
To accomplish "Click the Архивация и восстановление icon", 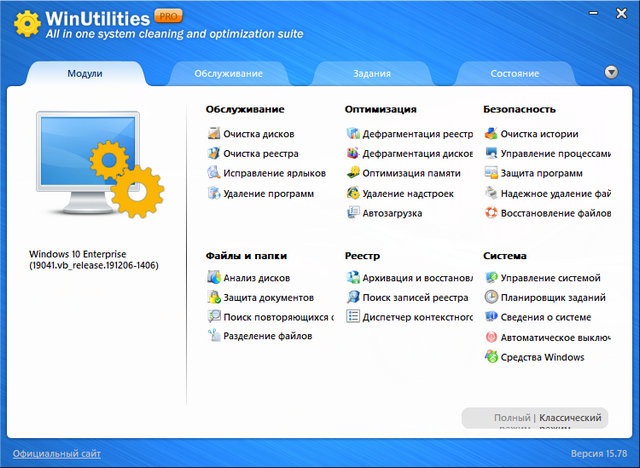I will pos(353,277).
